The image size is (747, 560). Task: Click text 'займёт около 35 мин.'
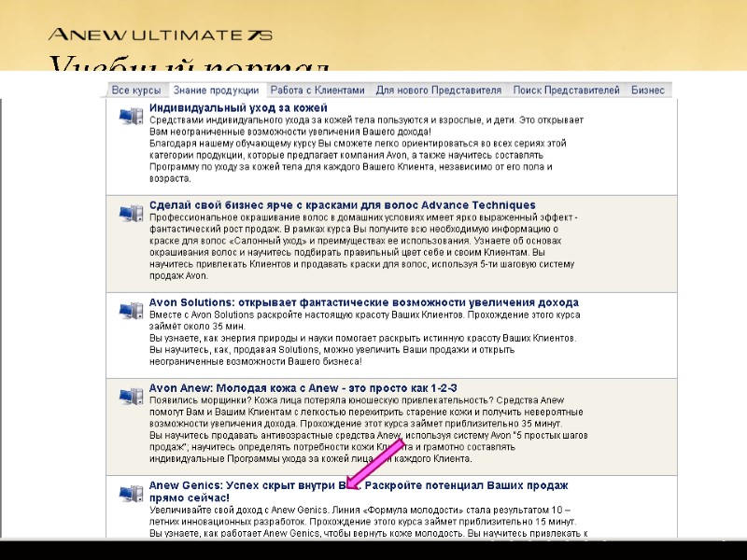(x=198, y=326)
